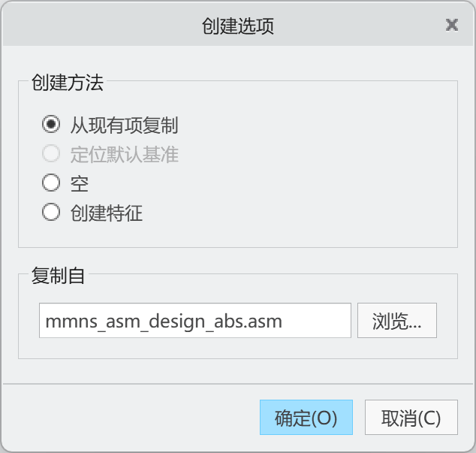Click the greyed-out 定位默认基准 radio circle

51,153
